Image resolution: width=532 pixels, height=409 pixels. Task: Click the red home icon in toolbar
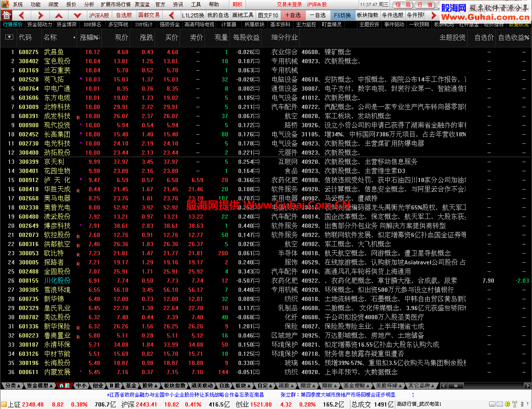6,15
